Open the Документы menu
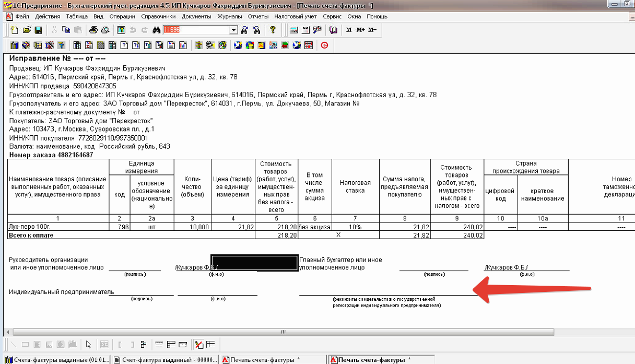 pos(196,16)
